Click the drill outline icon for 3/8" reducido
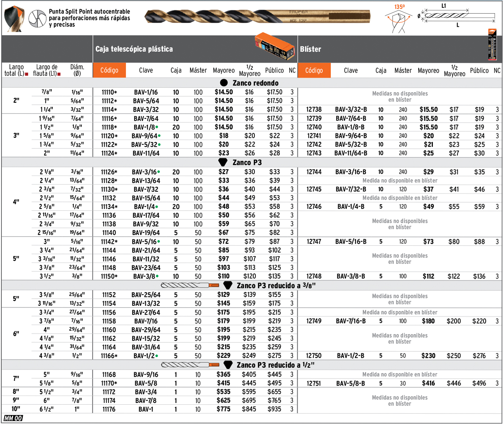Image resolution: width=504 pixels, height=426 pixels. [x=190, y=286]
